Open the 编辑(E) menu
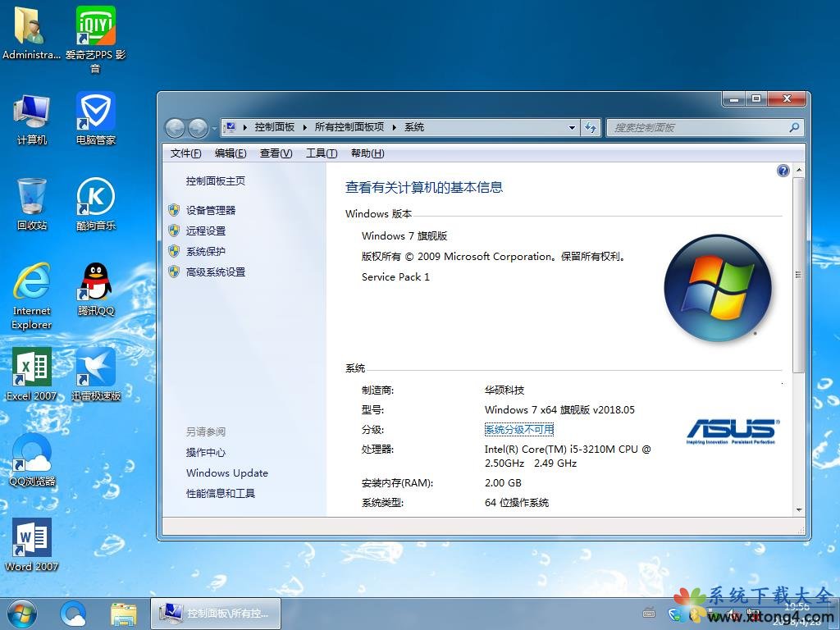Image resolution: width=840 pixels, height=630 pixels. (x=231, y=153)
